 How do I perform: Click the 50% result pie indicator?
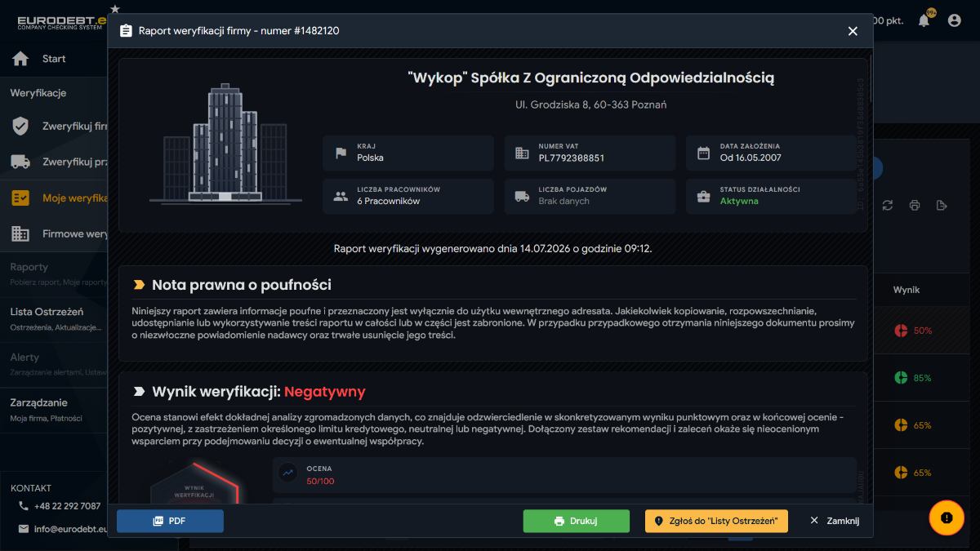point(902,331)
